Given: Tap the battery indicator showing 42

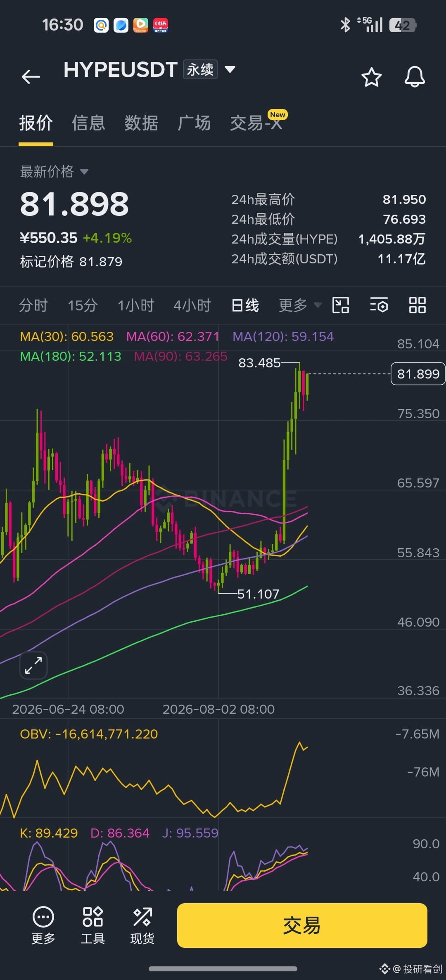Looking at the screenshot, I should (x=403, y=25).
